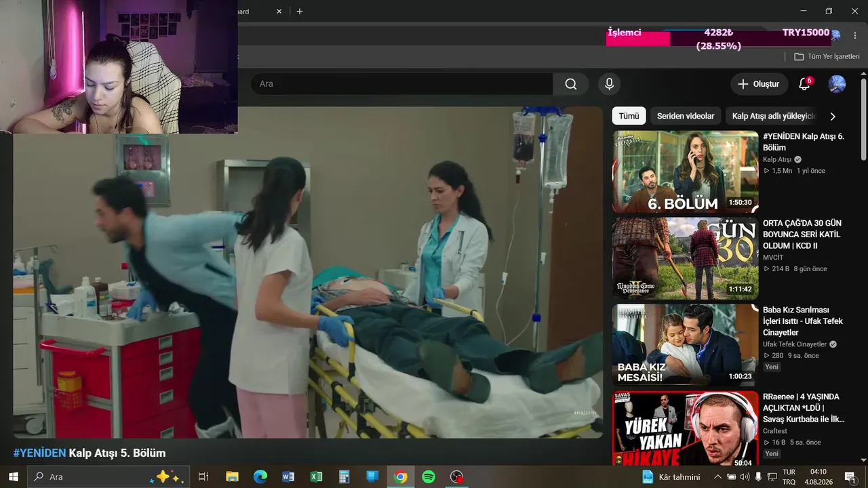868x488 pixels.
Task: Open the battery status tray icon
Action: click(x=731, y=476)
